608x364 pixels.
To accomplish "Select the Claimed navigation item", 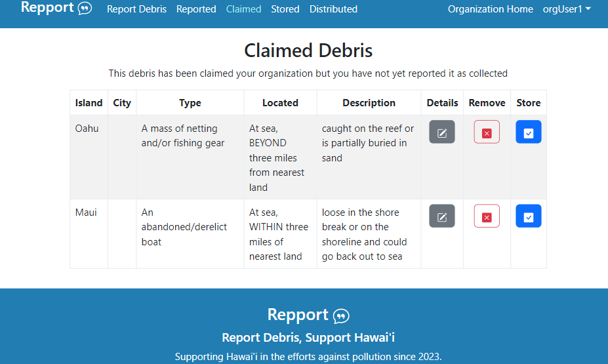I will coord(243,9).
